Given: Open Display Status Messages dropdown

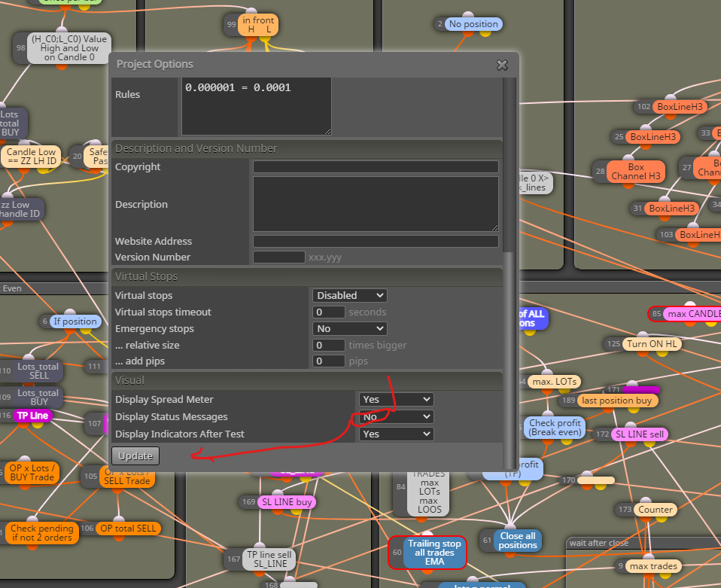Looking at the screenshot, I should (396, 417).
